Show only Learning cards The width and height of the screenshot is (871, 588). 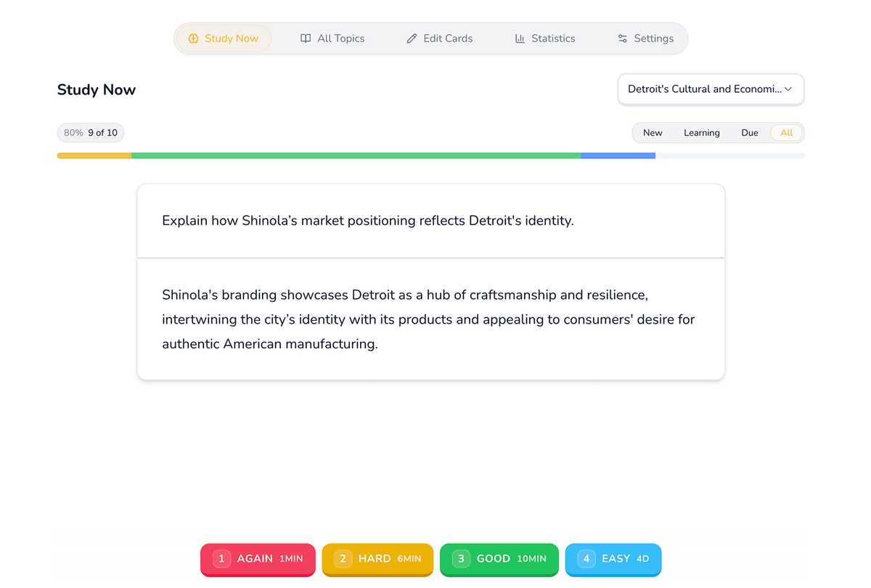tap(701, 133)
